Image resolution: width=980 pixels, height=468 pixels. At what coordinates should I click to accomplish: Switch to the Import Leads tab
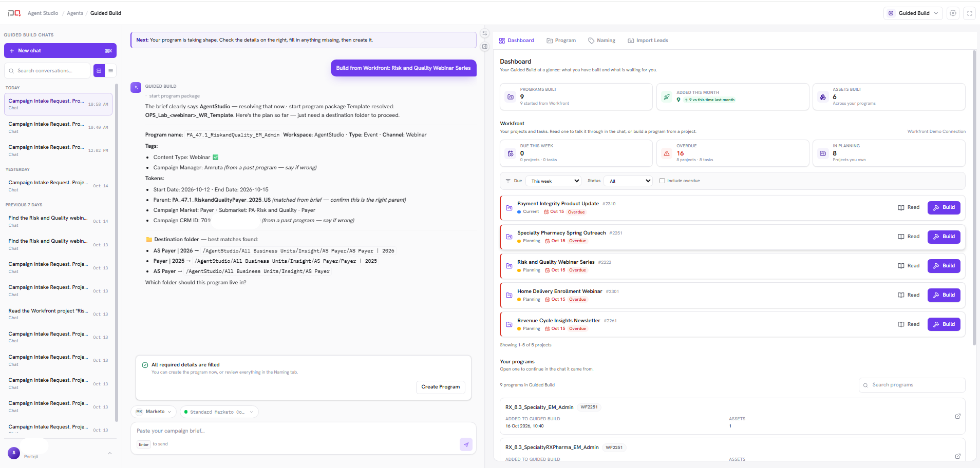pyautogui.click(x=648, y=41)
